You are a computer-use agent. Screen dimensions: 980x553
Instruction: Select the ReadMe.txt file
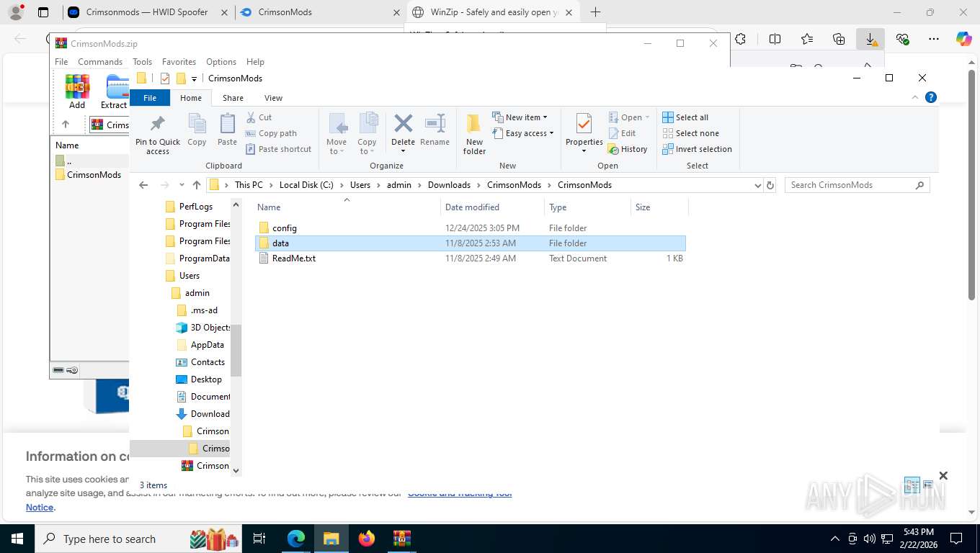pyautogui.click(x=471, y=258)
